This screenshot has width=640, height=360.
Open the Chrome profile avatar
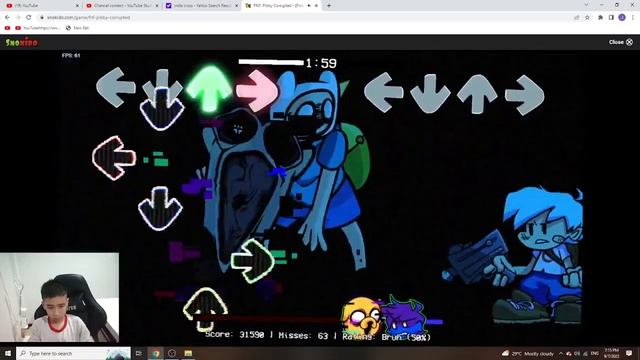(622, 18)
